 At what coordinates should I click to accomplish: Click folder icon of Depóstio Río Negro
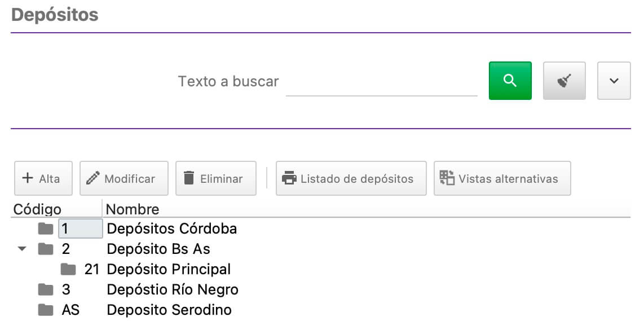[46, 289]
